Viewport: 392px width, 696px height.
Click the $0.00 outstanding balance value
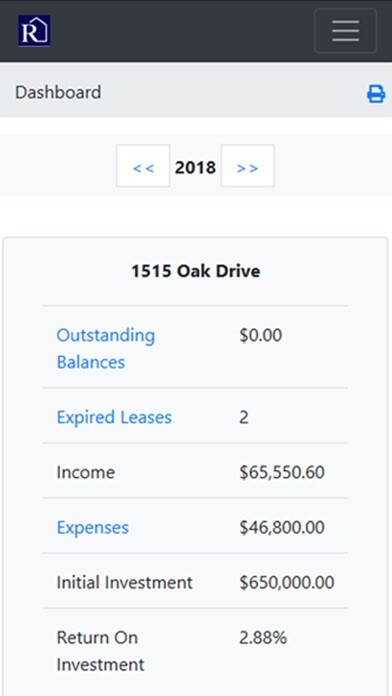(x=261, y=335)
